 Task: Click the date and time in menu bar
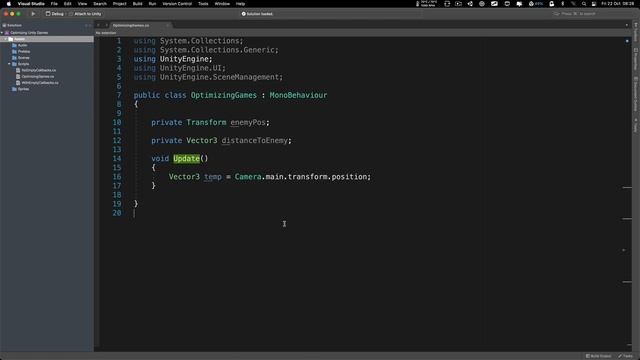tap(618, 4)
